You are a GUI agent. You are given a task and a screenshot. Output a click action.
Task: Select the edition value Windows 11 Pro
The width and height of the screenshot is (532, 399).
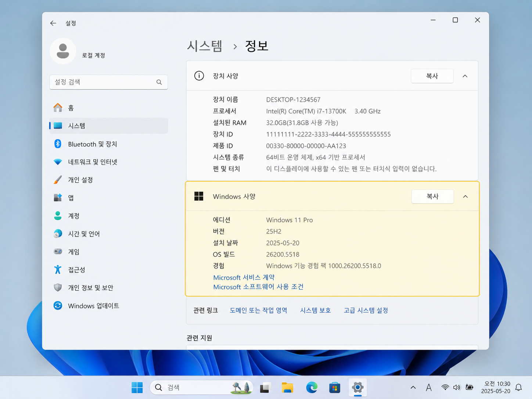tap(290, 220)
